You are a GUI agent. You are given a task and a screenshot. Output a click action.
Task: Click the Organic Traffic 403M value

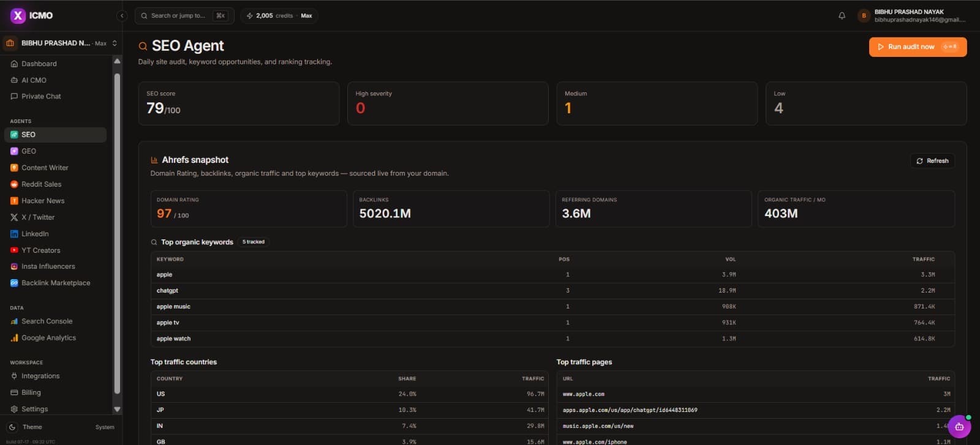(x=781, y=214)
